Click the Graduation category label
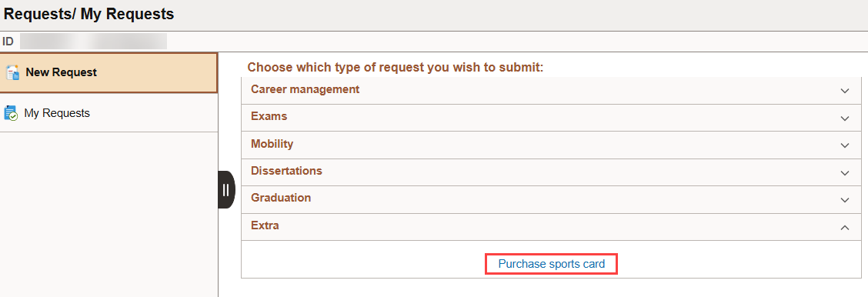 pyautogui.click(x=281, y=198)
